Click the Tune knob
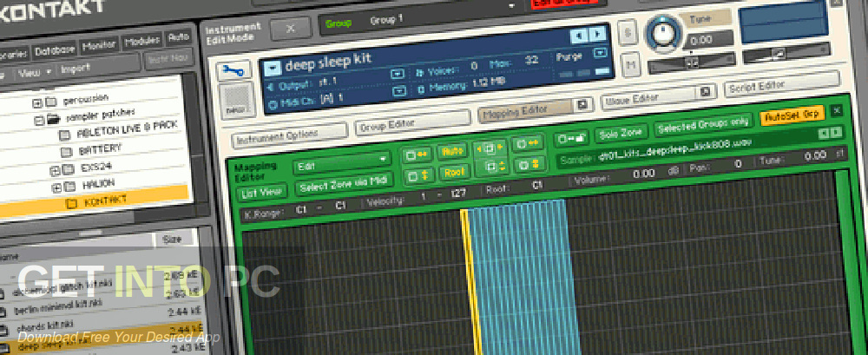868x355 pixels. [x=664, y=32]
